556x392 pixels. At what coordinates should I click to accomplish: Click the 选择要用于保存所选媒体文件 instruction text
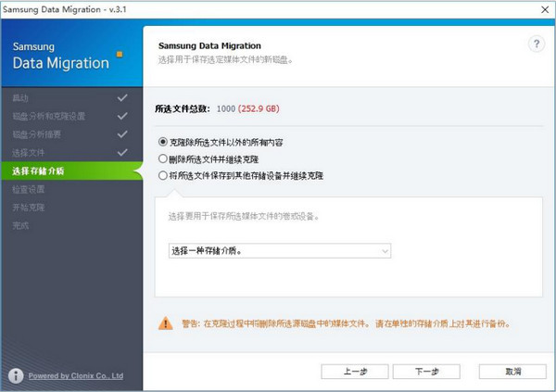click(244, 216)
